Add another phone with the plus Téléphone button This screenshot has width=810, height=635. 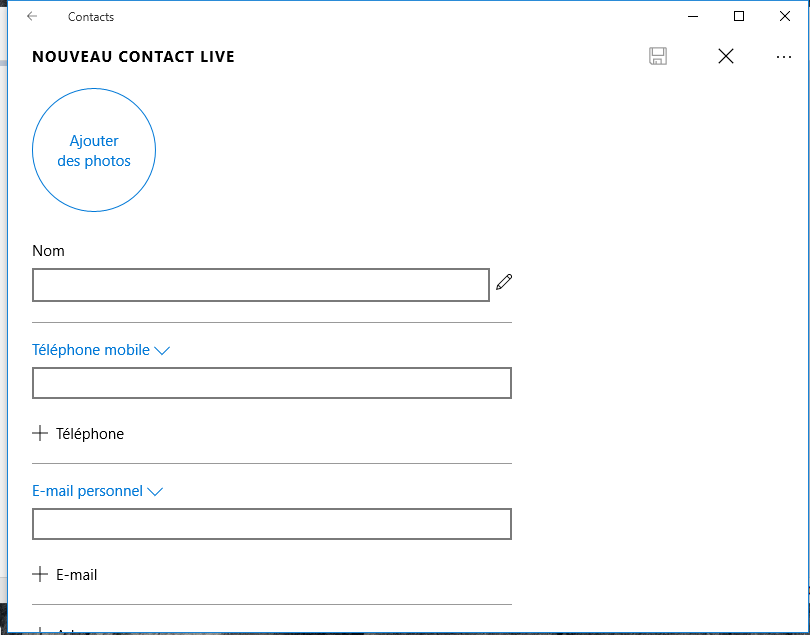[78, 433]
